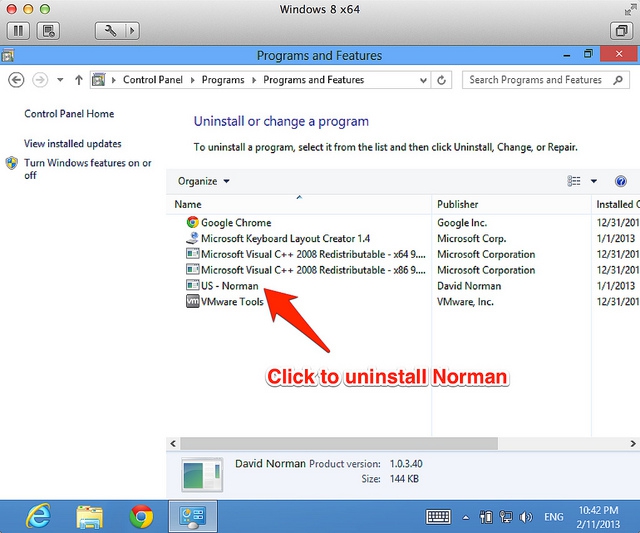Open Turn Windows features on or off
Viewport: 640px width, 533px height.
click(87, 169)
